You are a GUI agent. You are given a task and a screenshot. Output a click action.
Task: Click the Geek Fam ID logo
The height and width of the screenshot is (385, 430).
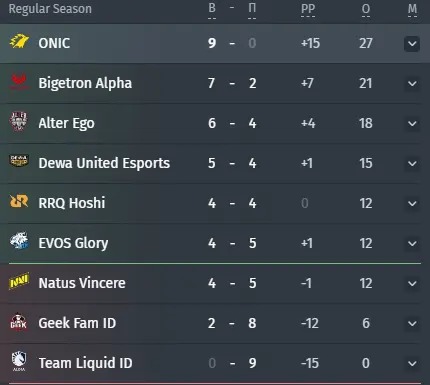(19, 322)
